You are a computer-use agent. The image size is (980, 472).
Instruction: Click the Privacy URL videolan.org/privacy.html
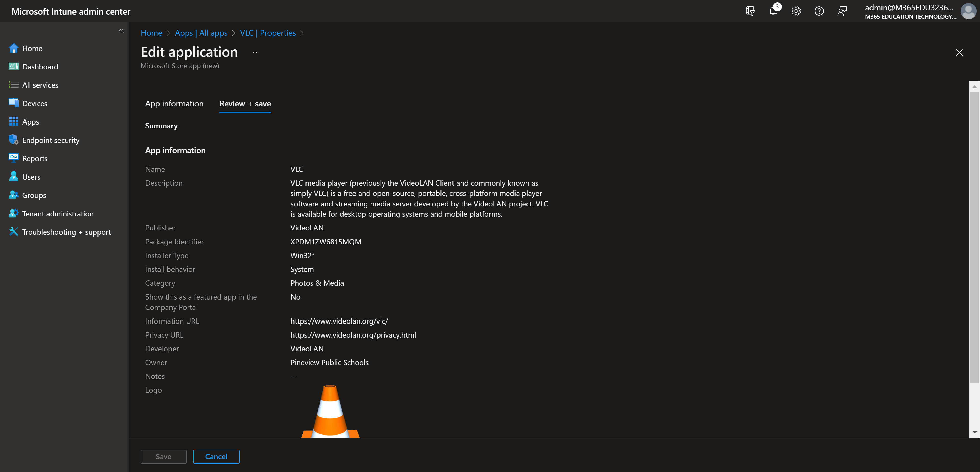pos(353,335)
